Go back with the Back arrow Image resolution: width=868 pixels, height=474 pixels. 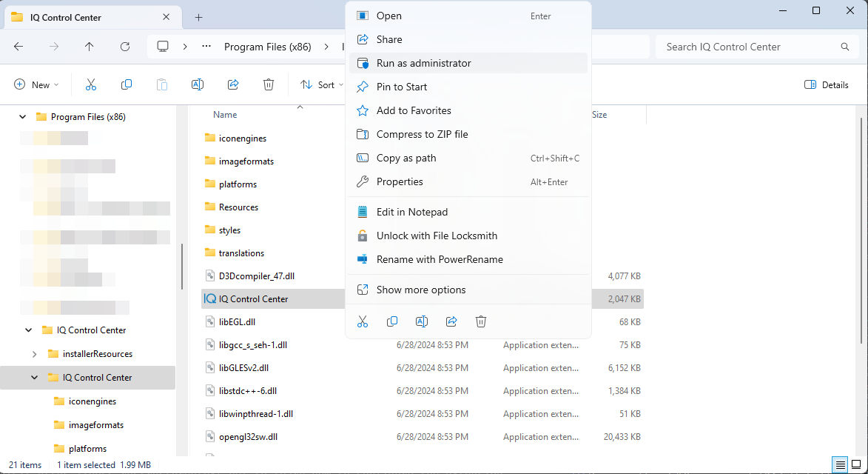pos(18,47)
